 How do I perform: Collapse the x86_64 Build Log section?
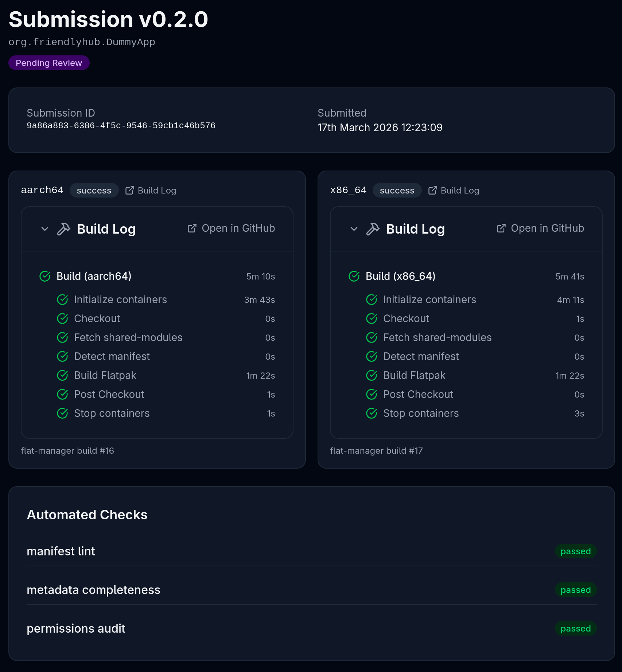[354, 229]
